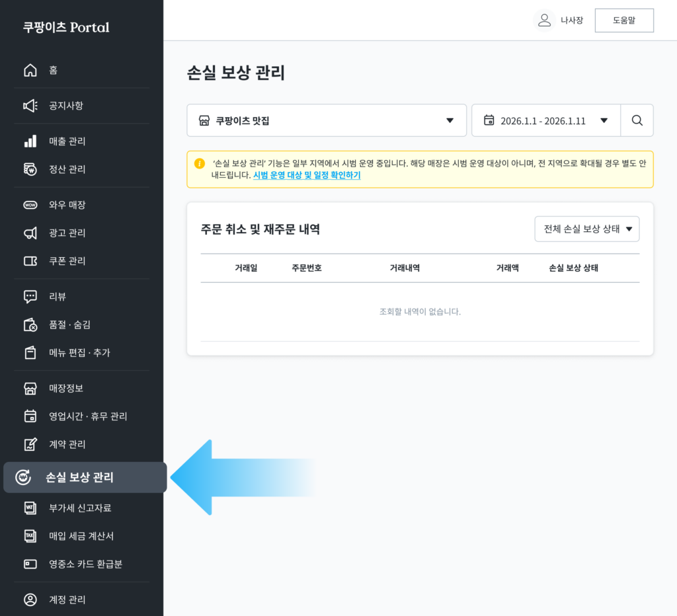Click the magnifier search icon button
Screen dimensions: 677x616
coord(637,120)
